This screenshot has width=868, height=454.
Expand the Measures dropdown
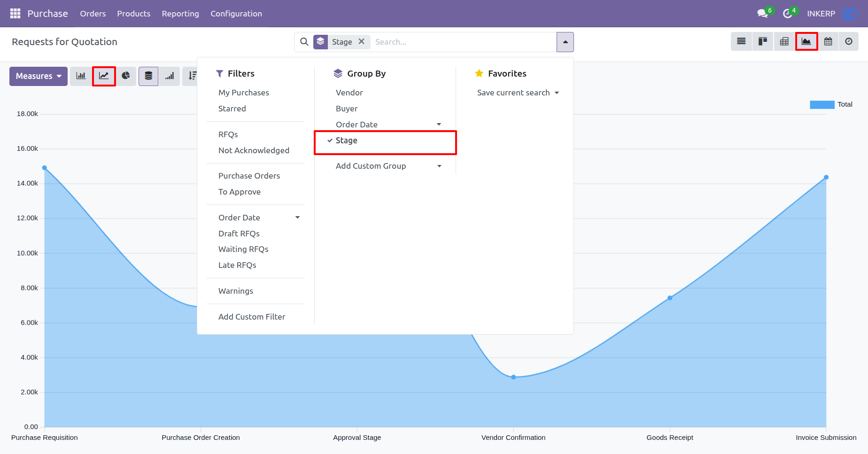(39, 76)
